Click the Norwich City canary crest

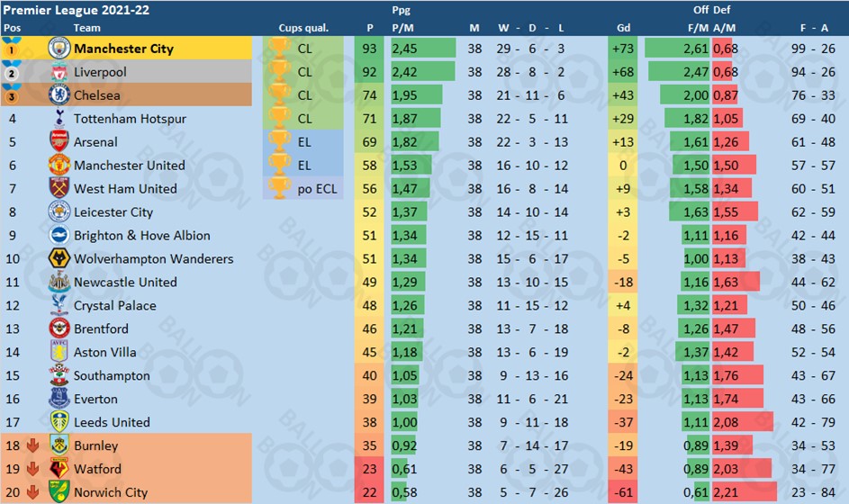(59, 491)
